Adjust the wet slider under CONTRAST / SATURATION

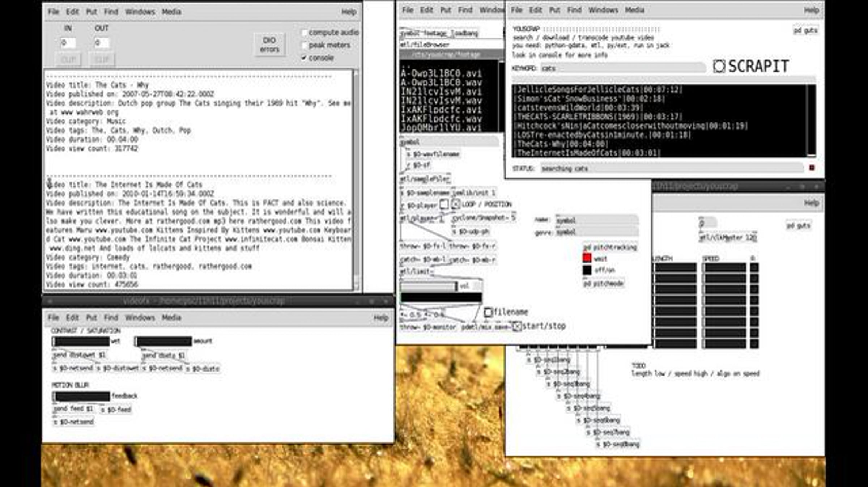point(81,341)
